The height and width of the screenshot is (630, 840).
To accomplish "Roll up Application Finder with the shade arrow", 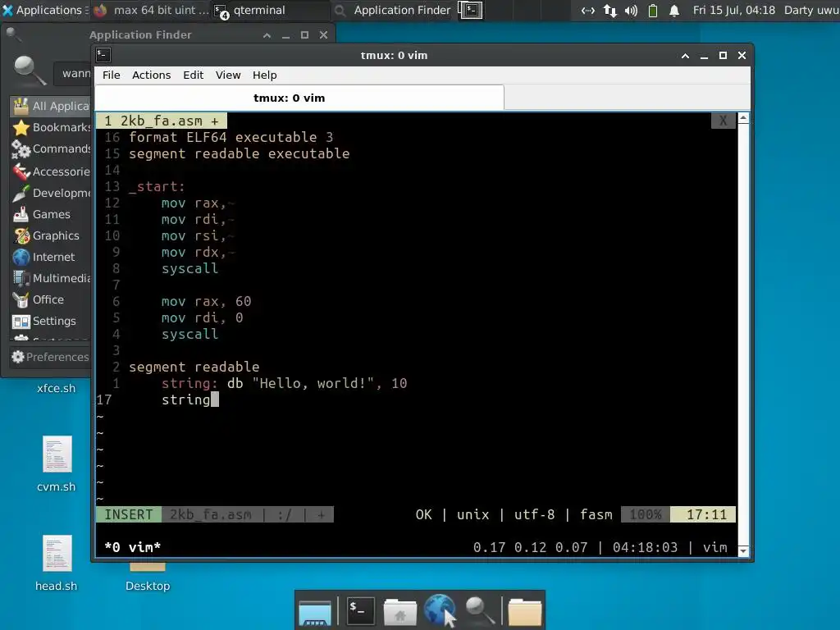I will coord(267,35).
